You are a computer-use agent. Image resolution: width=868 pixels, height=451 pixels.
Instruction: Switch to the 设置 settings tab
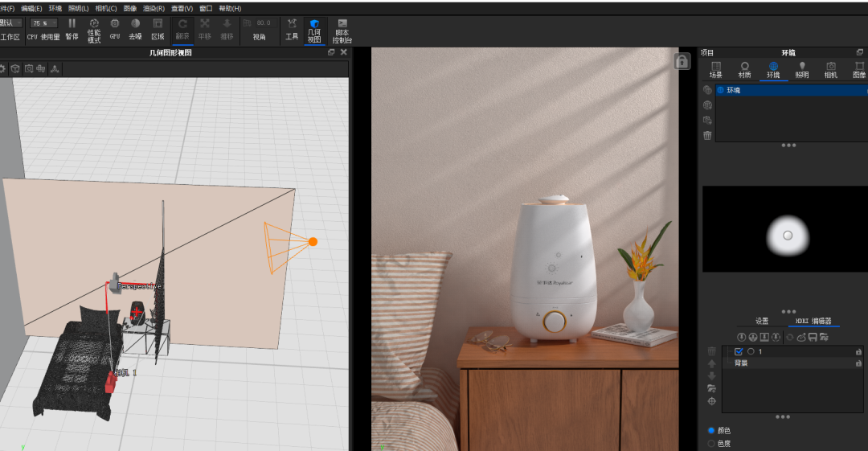[x=761, y=321]
